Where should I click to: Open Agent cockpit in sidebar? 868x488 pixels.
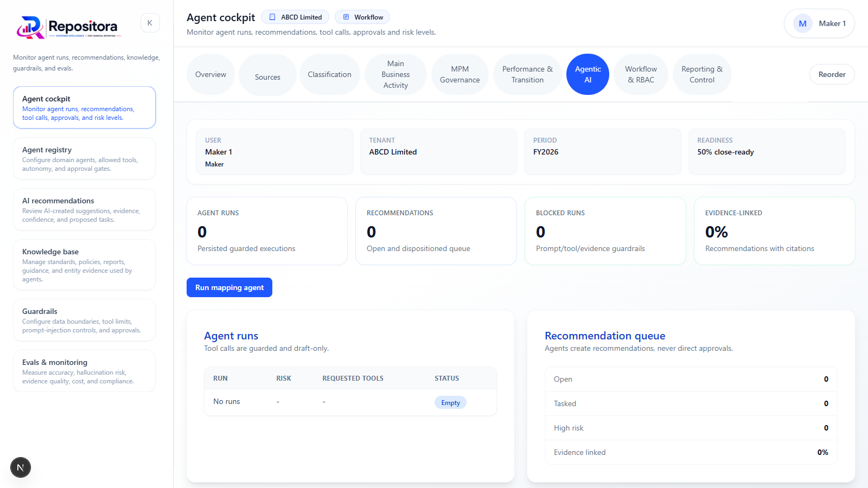coord(85,107)
